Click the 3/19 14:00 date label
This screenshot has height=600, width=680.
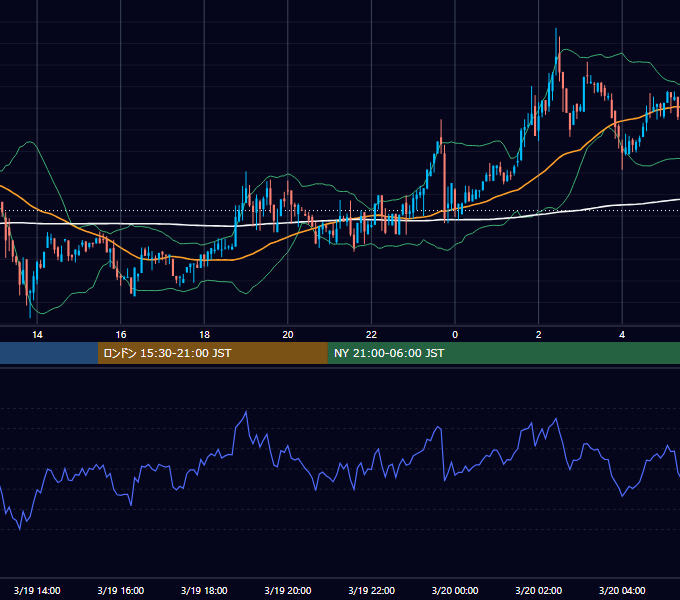point(37,590)
